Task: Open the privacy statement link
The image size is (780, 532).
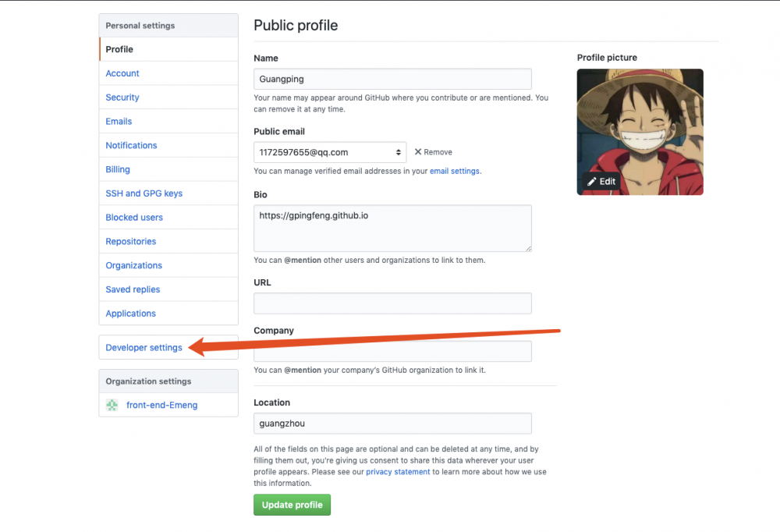Action: tap(398, 471)
